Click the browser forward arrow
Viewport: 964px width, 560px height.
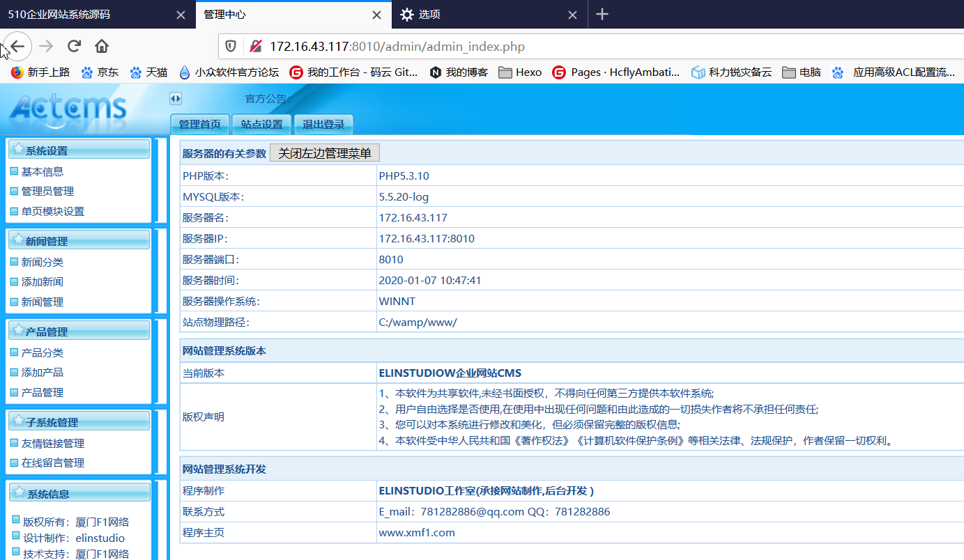46,47
